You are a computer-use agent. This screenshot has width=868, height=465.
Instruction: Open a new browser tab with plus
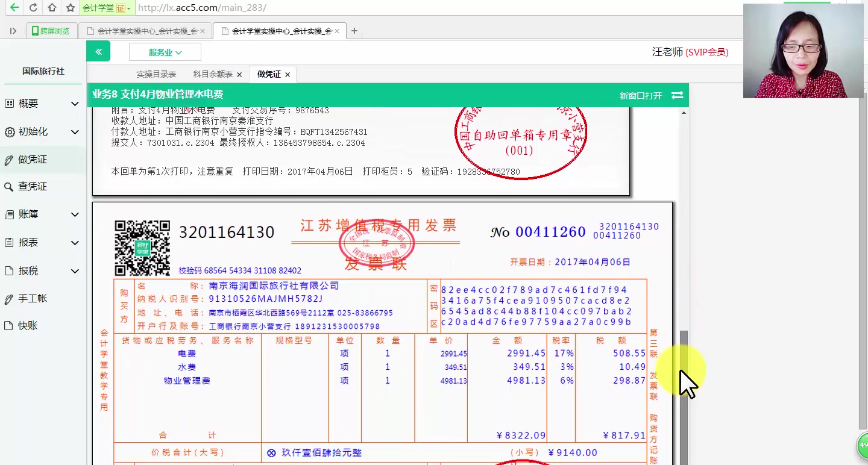[354, 31]
